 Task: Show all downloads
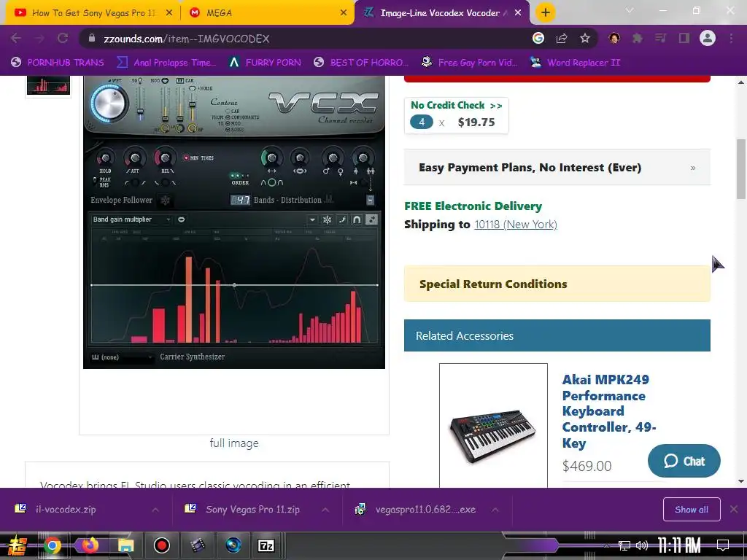pyautogui.click(x=692, y=510)
